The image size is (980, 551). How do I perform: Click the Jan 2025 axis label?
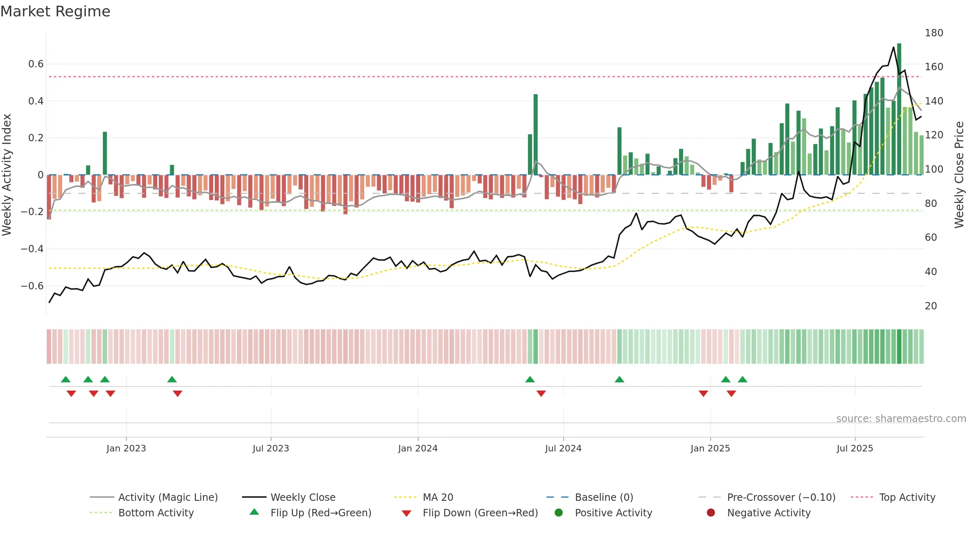pyautogui.click(x=710, y=448)
